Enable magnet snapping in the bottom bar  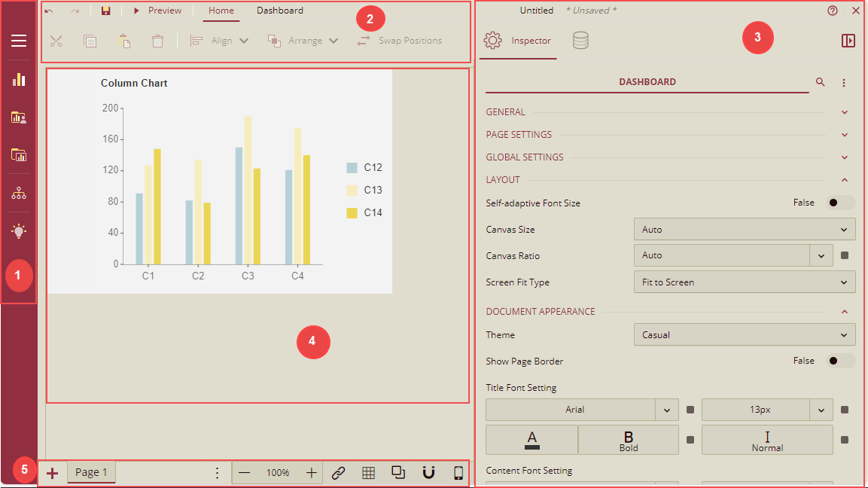[x=428, y=472]
